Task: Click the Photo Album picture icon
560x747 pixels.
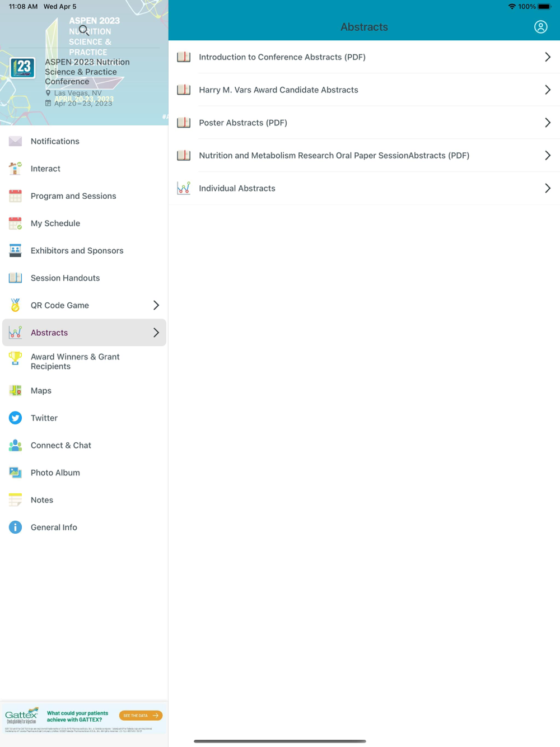Action: point(16,473)
